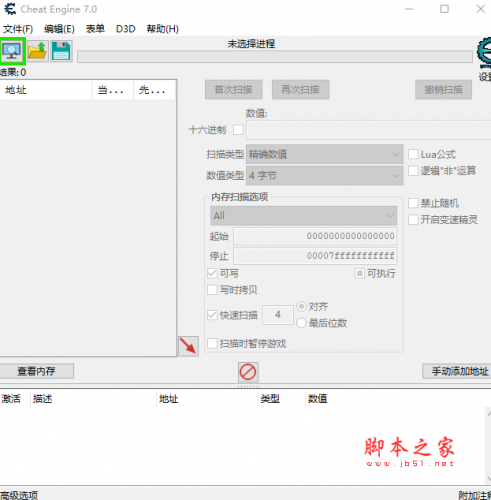Open the 编辑(E) menu
491x500 pixels.
(59, 29)
